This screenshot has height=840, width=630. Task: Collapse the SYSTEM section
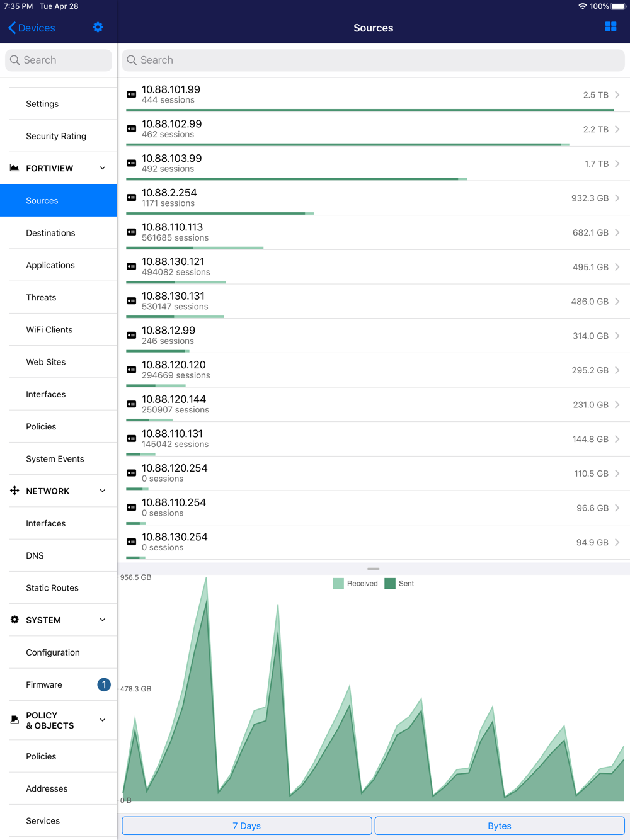coord(103,620)
